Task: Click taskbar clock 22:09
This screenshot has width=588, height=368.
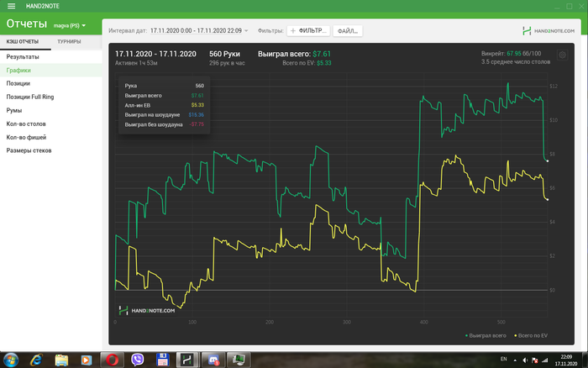Action: (x=566, y=360)
